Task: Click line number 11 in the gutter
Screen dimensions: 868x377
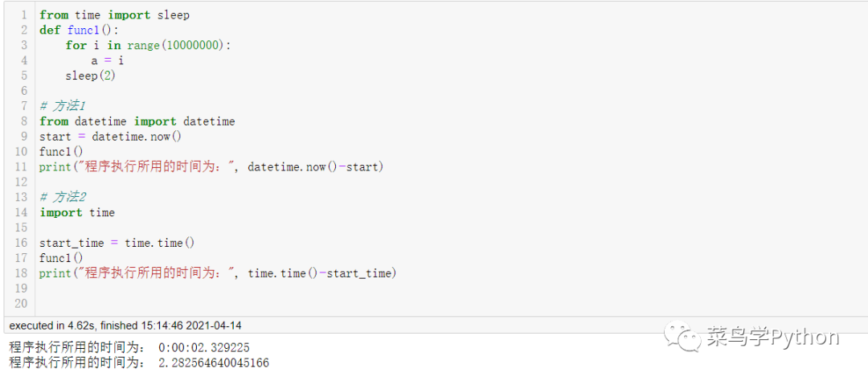Action: 21,166
